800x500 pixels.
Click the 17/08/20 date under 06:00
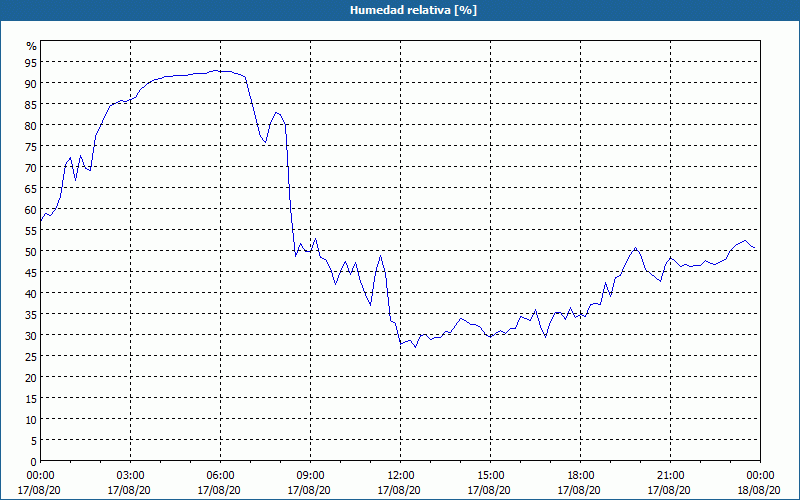pyautogui.click(x=219, y=490)
